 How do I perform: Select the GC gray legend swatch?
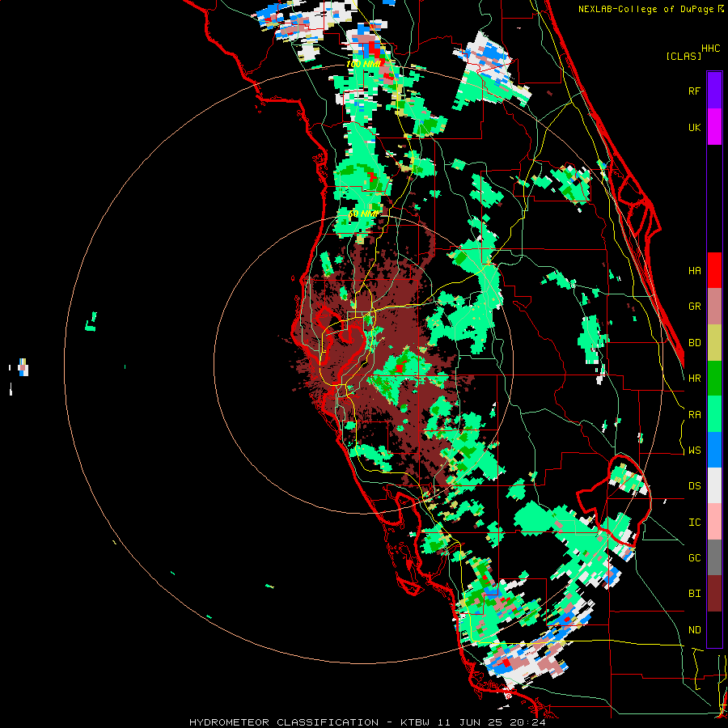coord(714,557)
